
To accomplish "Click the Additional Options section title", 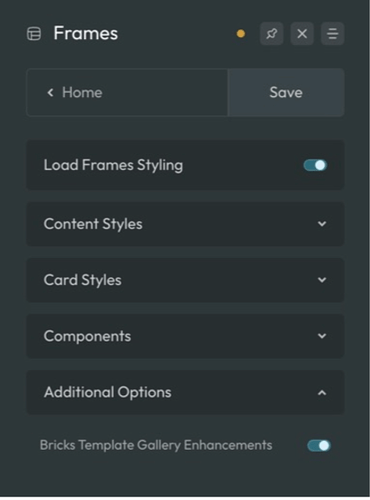I will pyautogui.click(x=108, y=392).
